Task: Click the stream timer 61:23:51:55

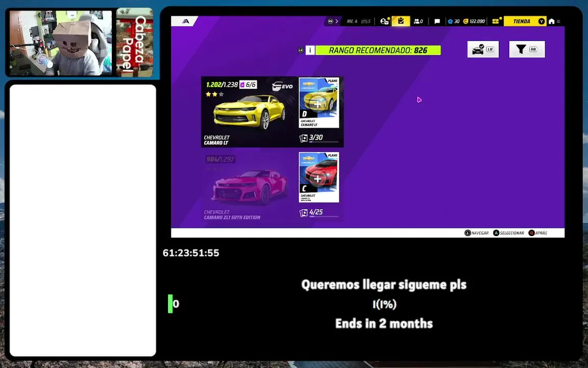Action: pyautogui.click(x=191, y=252)
